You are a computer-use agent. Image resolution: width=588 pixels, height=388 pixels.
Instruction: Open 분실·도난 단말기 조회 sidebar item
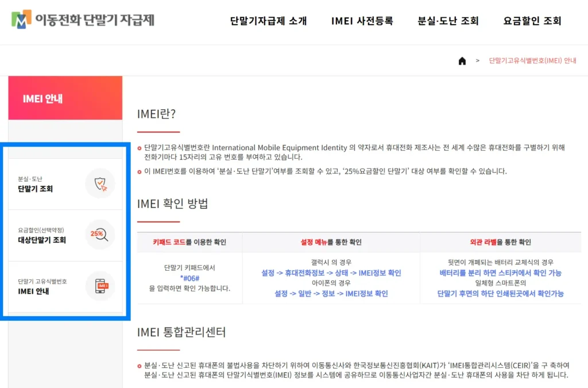coord(65,184)
